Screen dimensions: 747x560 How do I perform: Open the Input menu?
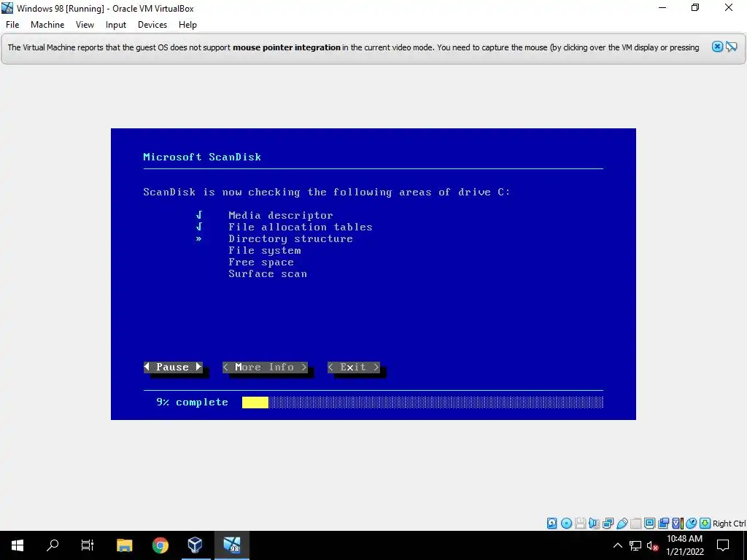(116, 25)
